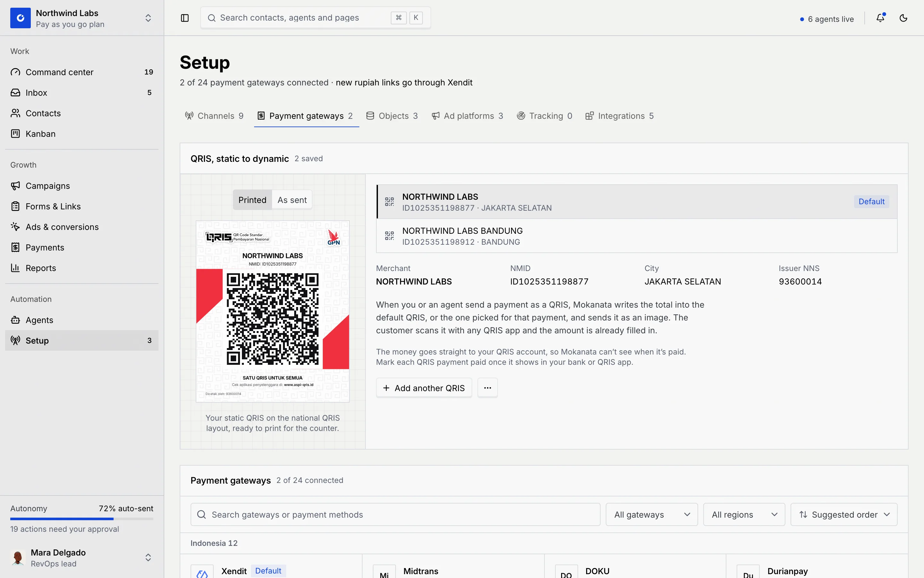
Task: Switch to dark mode with the moon icon
Action: (x=903, y=18)
